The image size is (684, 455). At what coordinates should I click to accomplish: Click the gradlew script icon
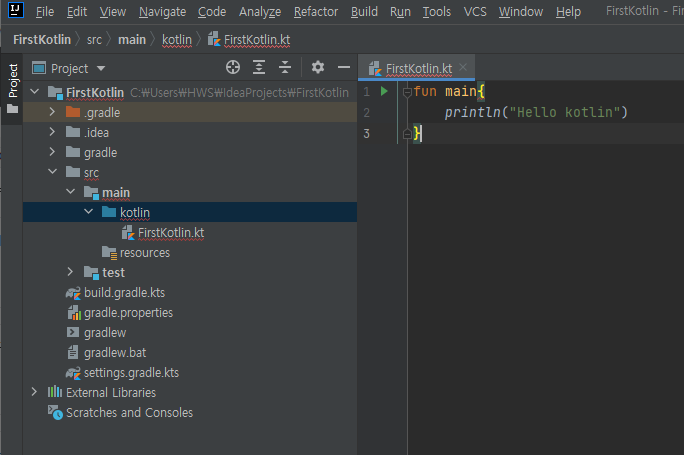point(73,332)
